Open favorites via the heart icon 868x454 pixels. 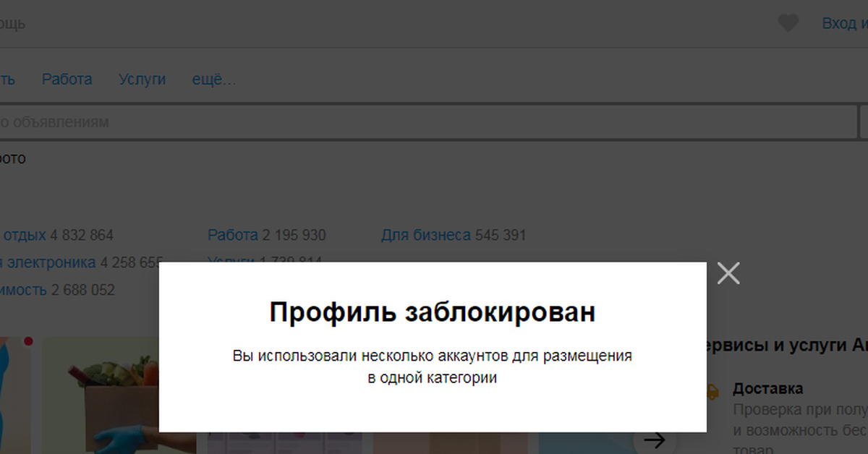[x=788, y=23]
